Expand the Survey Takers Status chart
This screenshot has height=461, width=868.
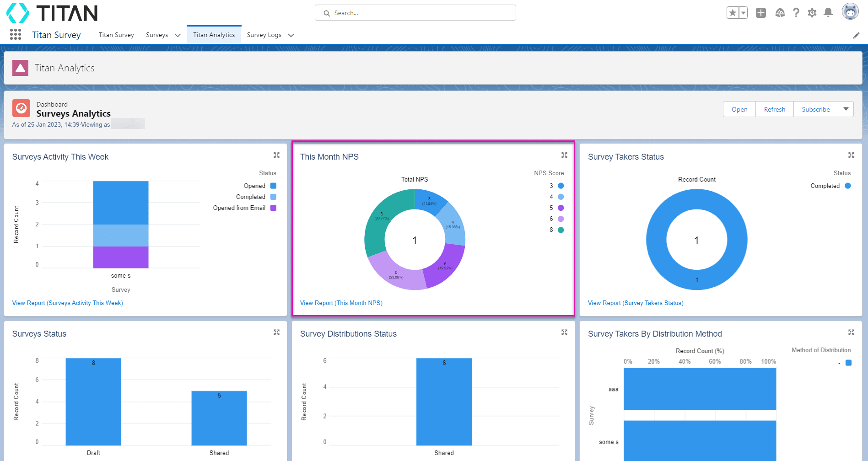tap(851, 155)
